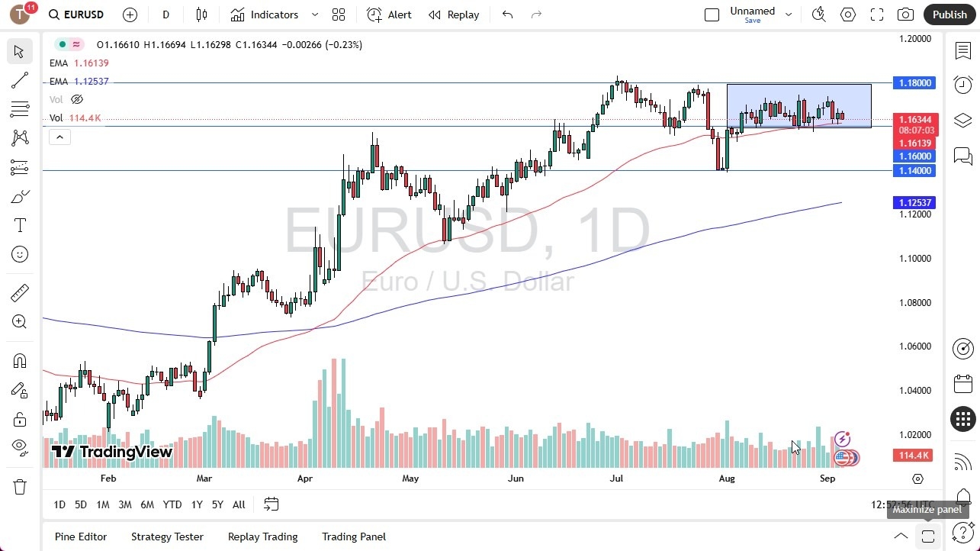Hide all drawings on the chart
This screenshot has height=551, width=980.
[20, 446]
